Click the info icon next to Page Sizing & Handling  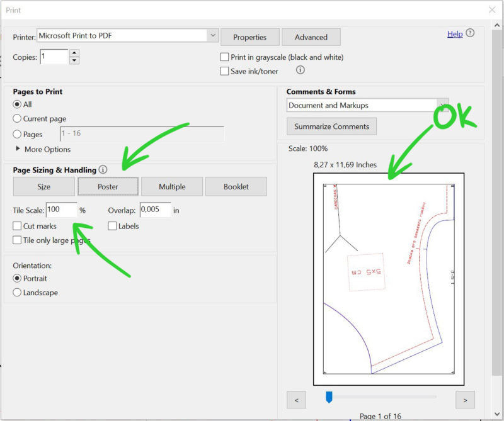click(x=102, y=169)
